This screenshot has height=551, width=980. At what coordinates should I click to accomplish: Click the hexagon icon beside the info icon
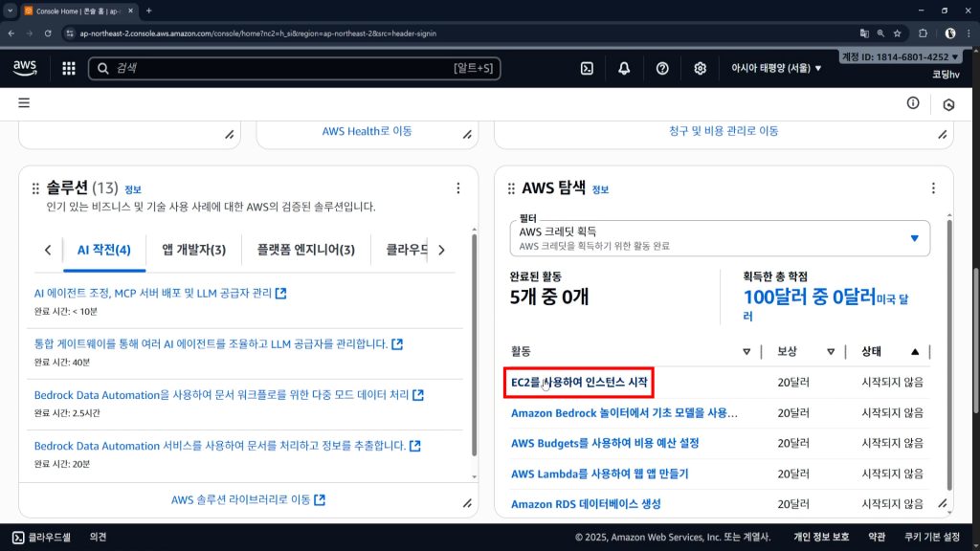coord(948,104)
